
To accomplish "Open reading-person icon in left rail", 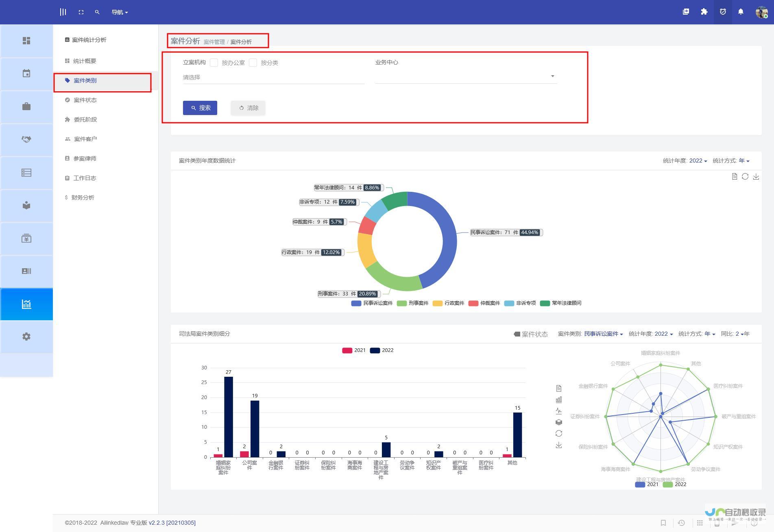I will pos(26,205).
